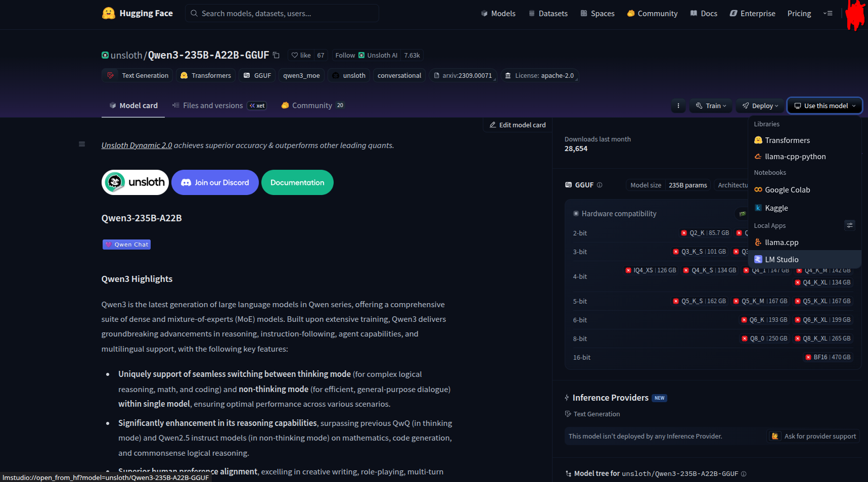868x482 pixels.
Task: Click the GGUF tag
Action: coord(257,75)
